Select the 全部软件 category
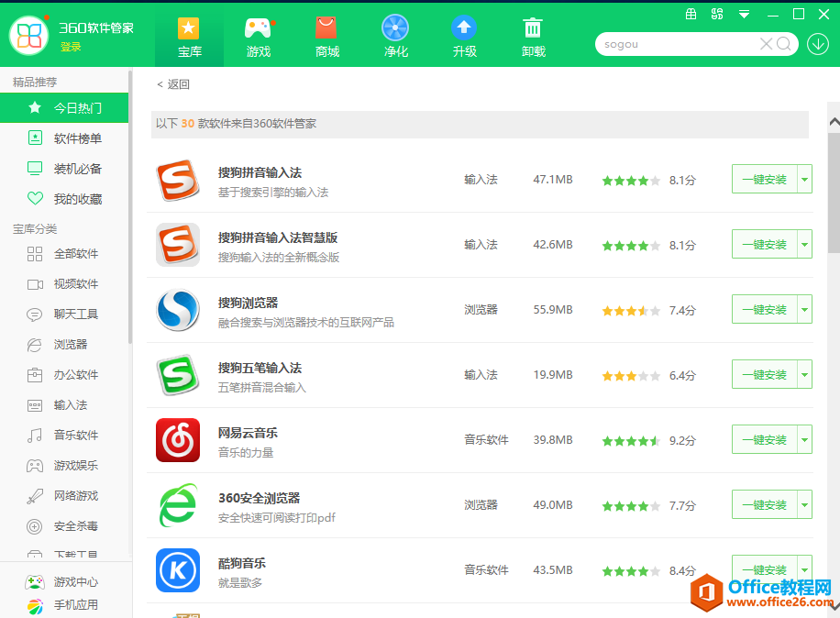This screenshot has height=618, width=840. click(64, 254)
